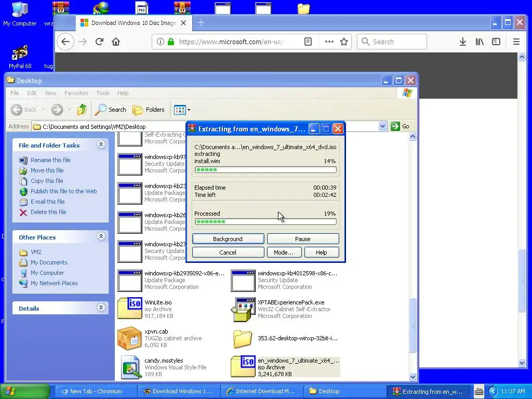Click Copy this file link
The image size is (532, 399).
47,181
